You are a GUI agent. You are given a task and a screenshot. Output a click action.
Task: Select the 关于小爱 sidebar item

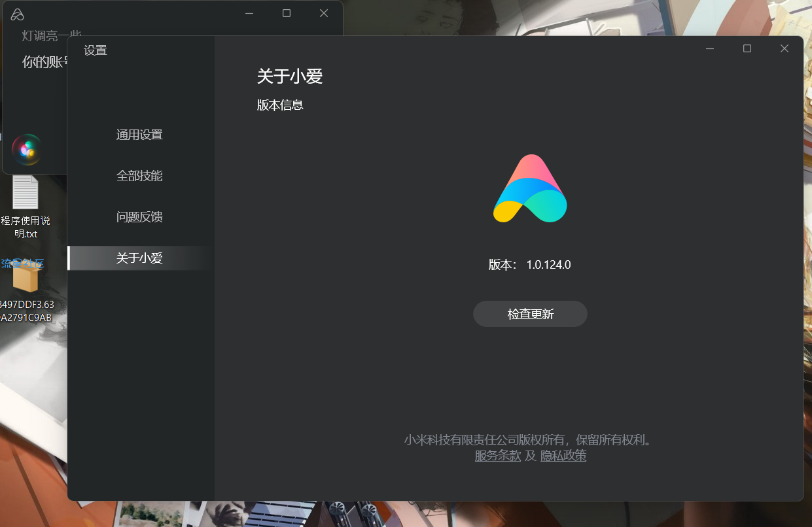(139, 258)
